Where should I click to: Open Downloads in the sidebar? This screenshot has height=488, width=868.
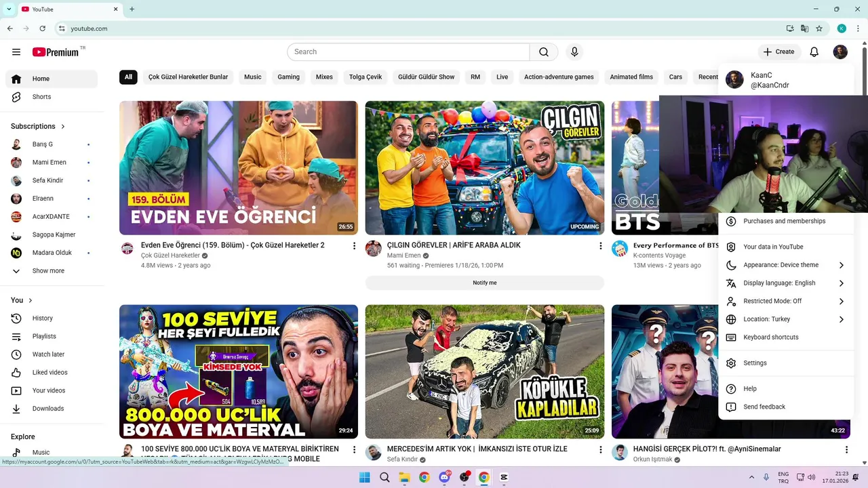(52, 409)
